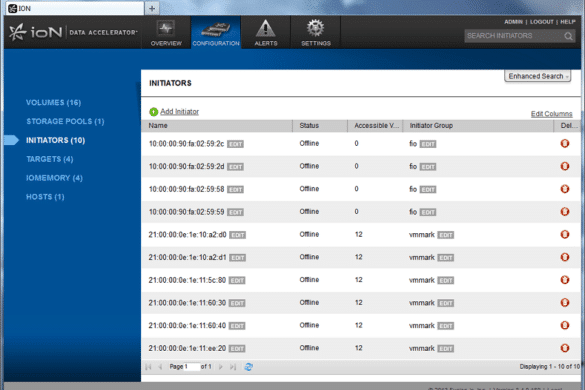585x390 pixels.
Task: Edit fio group for initiator ending 59:2c
Action: [428, 144]
